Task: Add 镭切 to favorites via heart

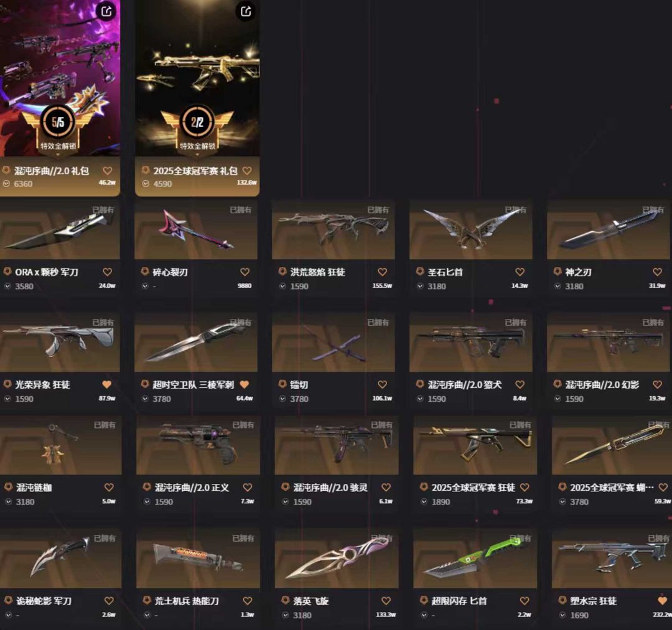Action: pyautogui.click(x=382, y=384)
